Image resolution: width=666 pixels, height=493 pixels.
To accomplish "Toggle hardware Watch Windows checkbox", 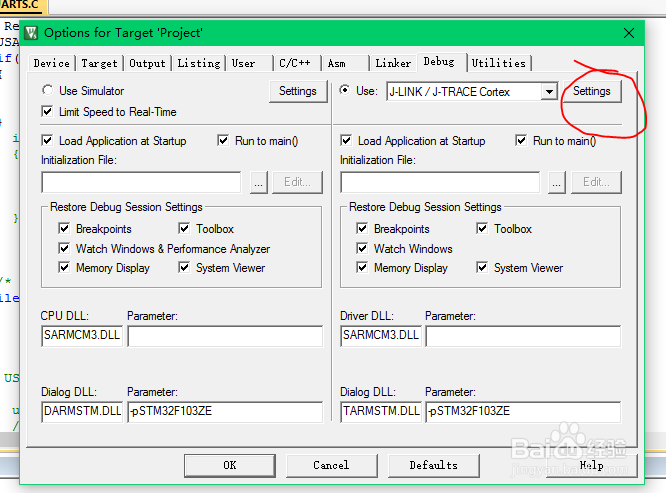I will (362, 248).
